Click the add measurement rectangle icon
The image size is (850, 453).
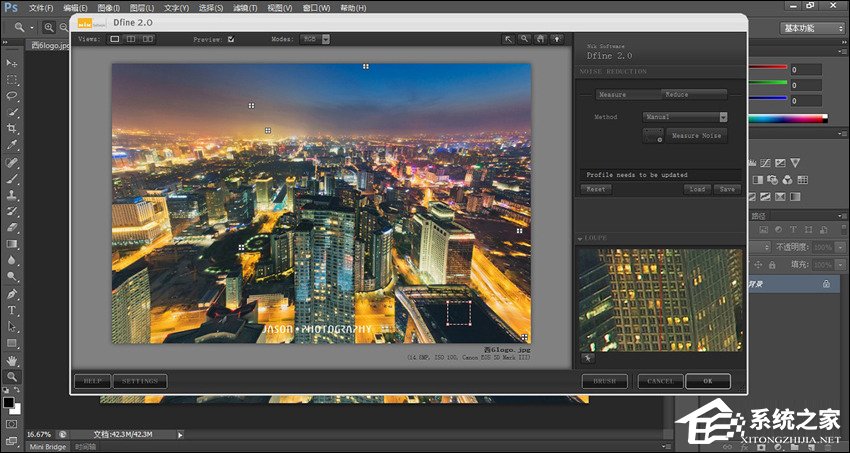(653, 136)
